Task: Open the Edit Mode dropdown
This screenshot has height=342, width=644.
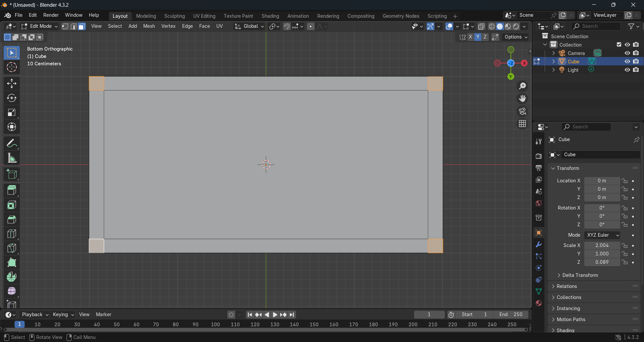Action: 39,26
